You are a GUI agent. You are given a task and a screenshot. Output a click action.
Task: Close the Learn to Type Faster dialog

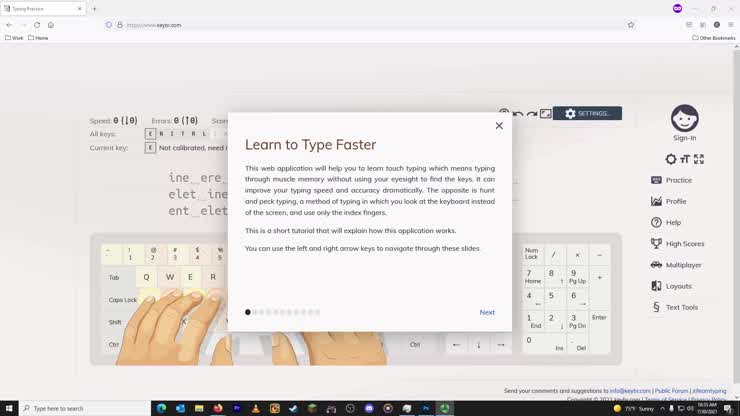coord(499,126)
